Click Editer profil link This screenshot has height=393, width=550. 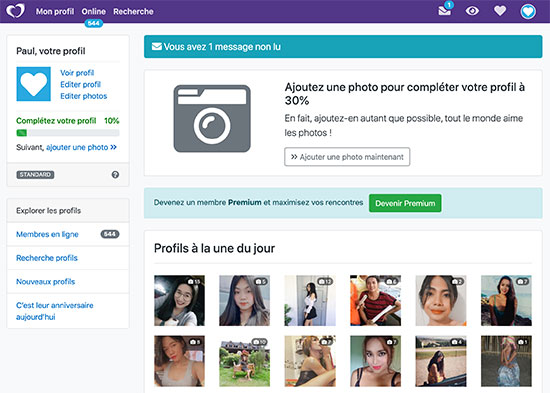click(80, 84)
